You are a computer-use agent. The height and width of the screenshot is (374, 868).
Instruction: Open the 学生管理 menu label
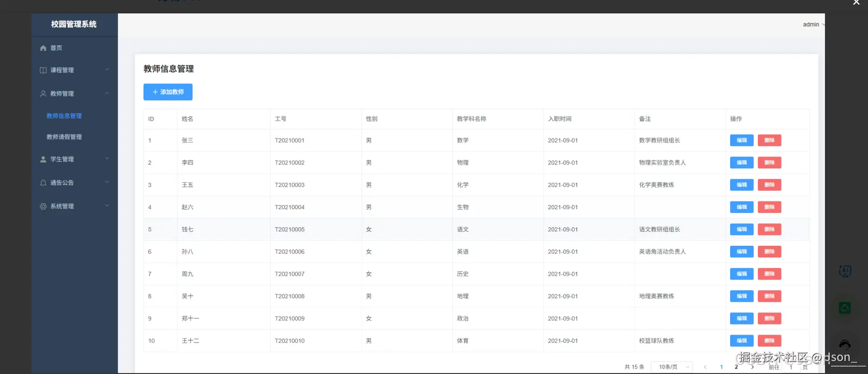coord(62,159)
